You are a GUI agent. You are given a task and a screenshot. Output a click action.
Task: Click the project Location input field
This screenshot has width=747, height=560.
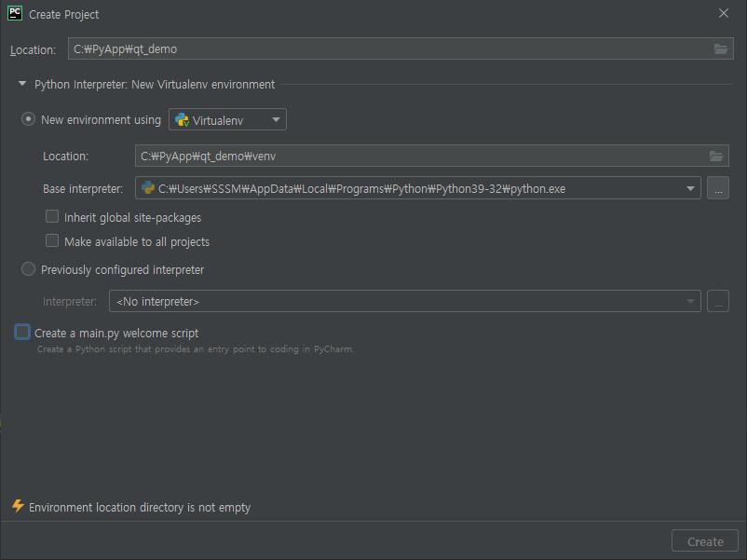pos(401,48)
